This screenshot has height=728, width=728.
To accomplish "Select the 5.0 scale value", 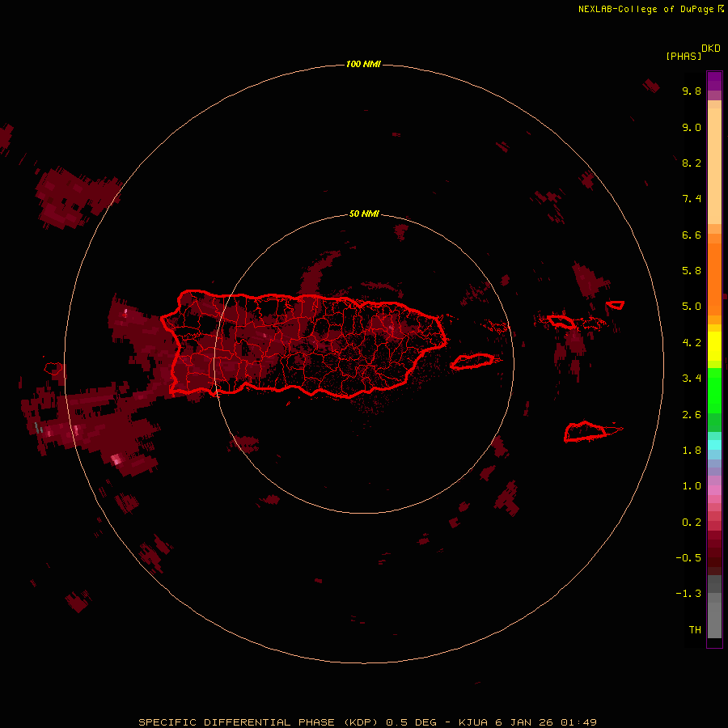I will pos(692,307).
